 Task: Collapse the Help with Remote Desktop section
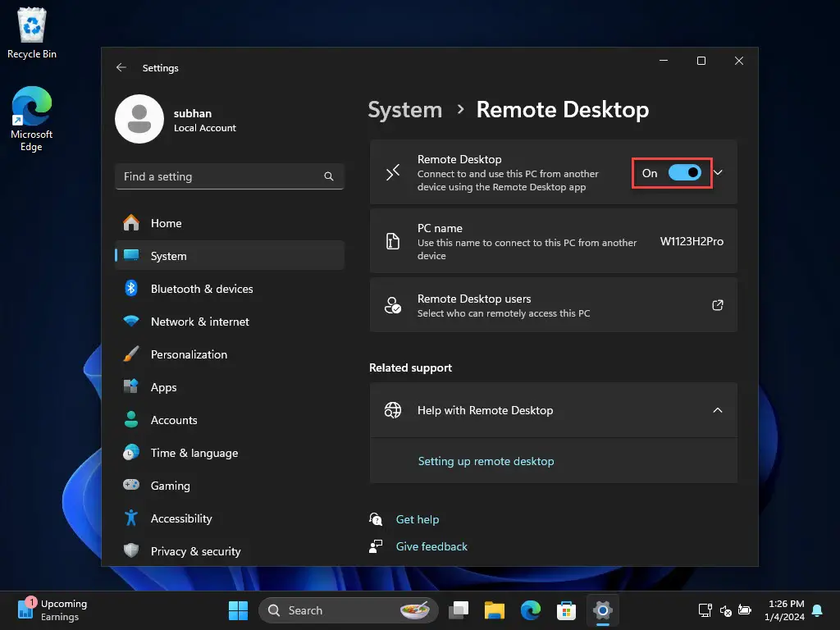[718, 409]
